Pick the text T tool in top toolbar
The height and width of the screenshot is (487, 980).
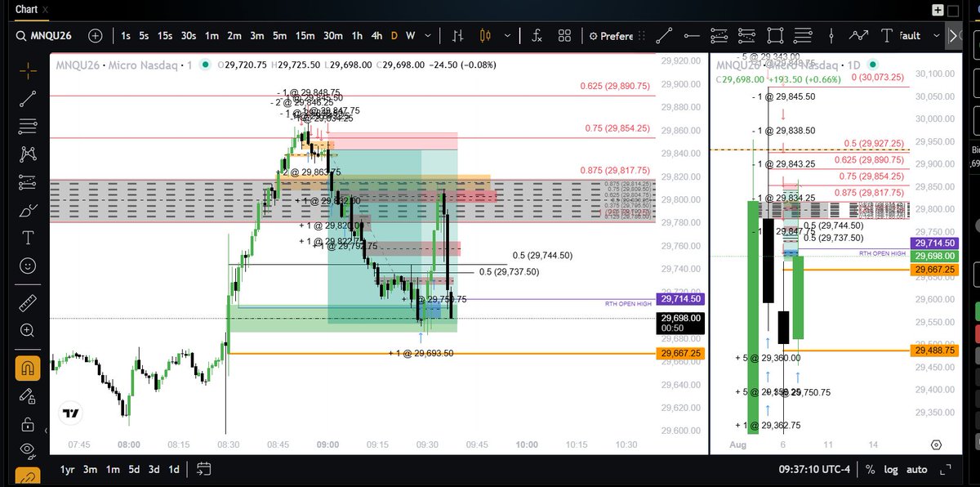886,35
